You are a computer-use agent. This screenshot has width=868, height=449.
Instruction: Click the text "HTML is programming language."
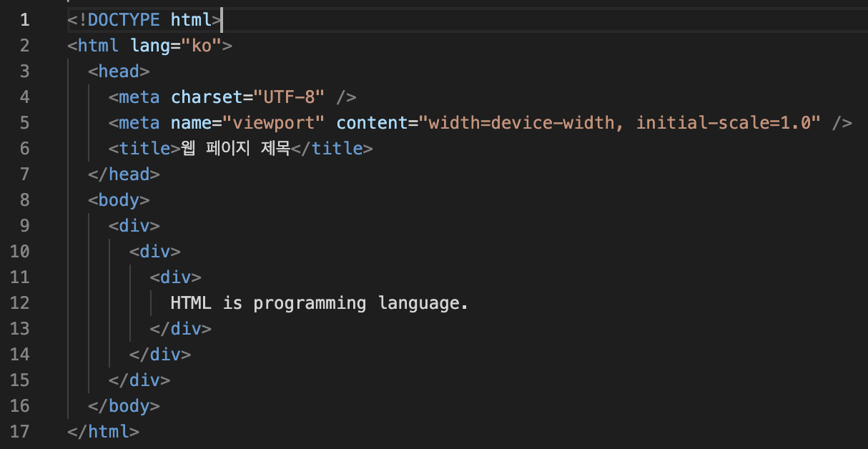coord(320,303)
